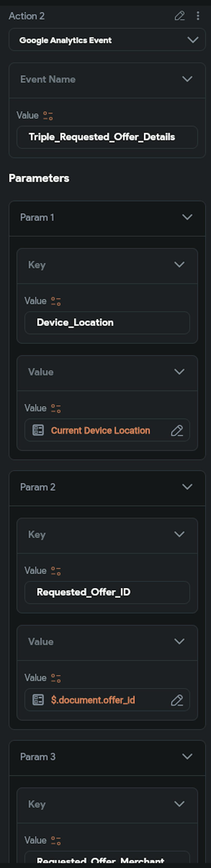Open the Google Analytics Event action dropdown
Screen dimensions: 211x868
(x=193, y=40)
